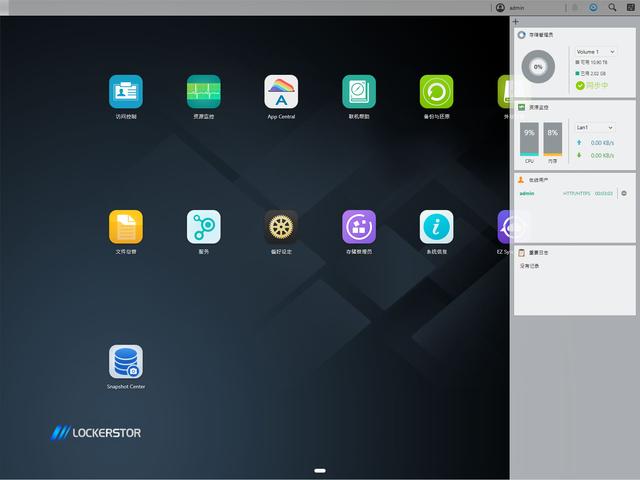Disconnect the admin online user session
Screen dimensions: 640x480
pos(624,193)
